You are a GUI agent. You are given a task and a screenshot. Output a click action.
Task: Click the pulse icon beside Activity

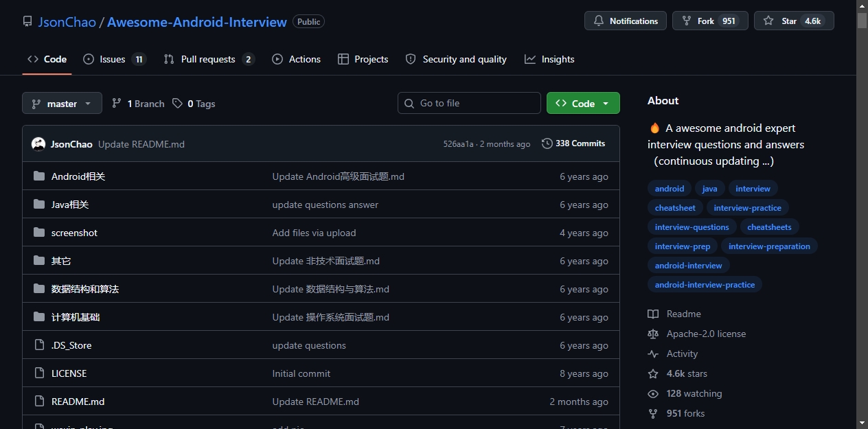[653, 353]
